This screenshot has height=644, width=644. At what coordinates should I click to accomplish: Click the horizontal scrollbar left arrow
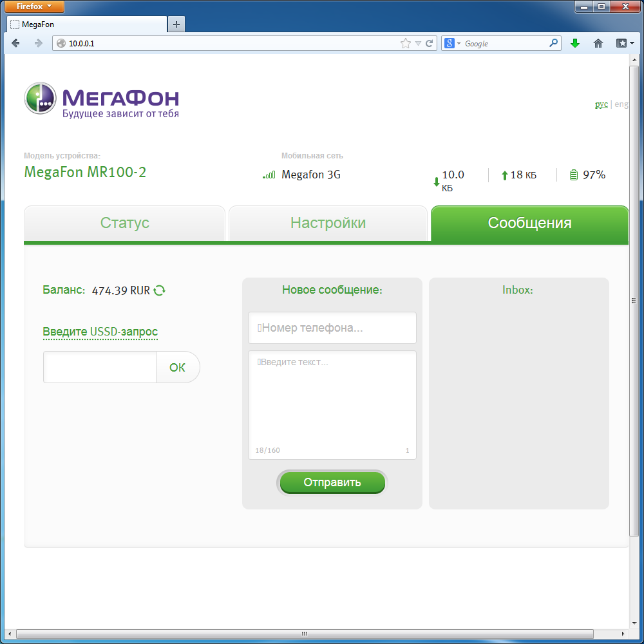(10, 634)
